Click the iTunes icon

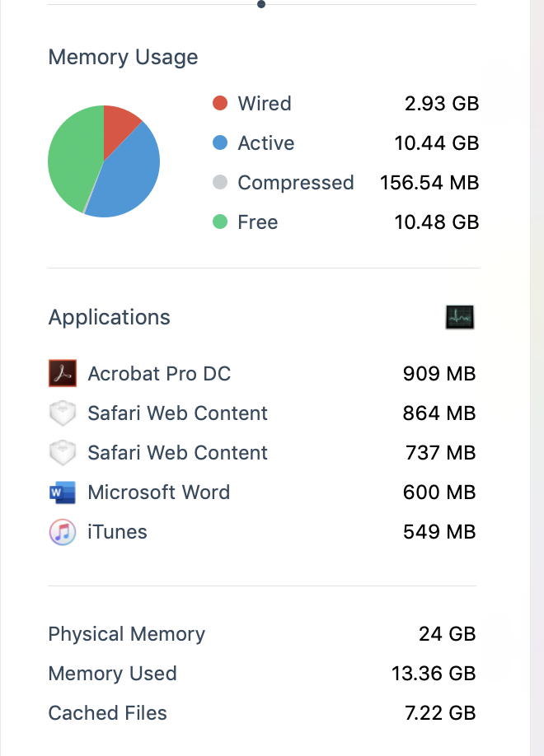[63, 532]
